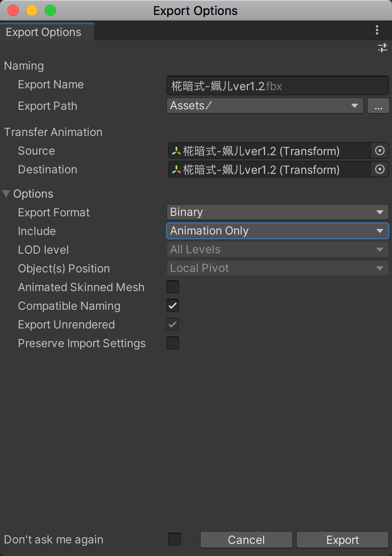Viewport: 392px width, 556px height.
Task: Click the presets sliders icon
Action: click(x=383, y=48)
